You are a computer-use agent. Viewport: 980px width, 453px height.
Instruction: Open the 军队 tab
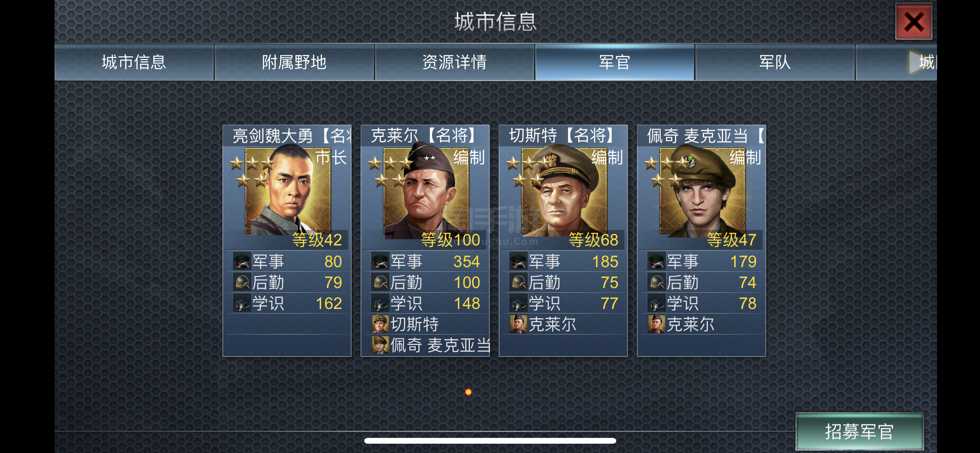[775, 62]
